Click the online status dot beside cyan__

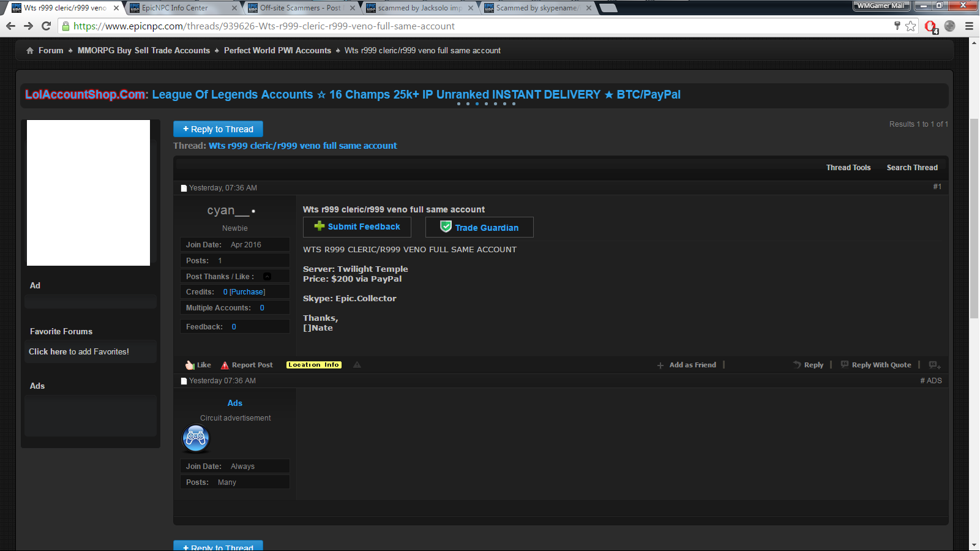pyautogui.click(x=253, y=211)
